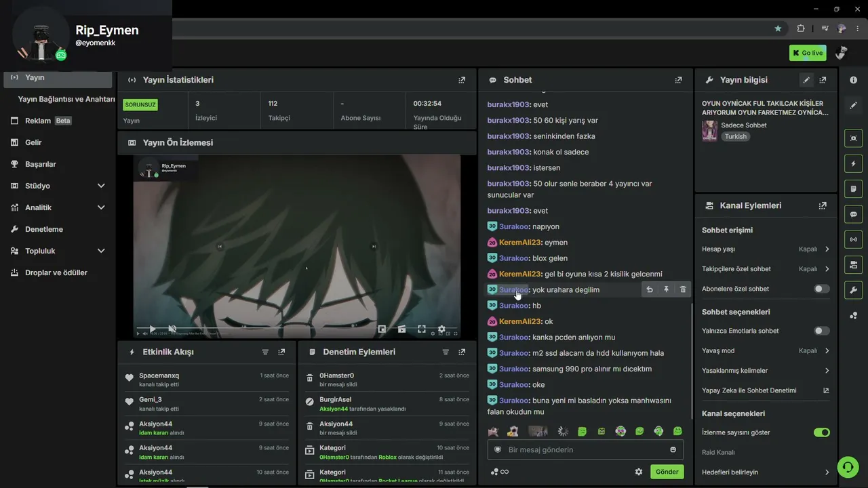Expand the Analitik sidebar section
868x488 pixels.
click(101, 207)
